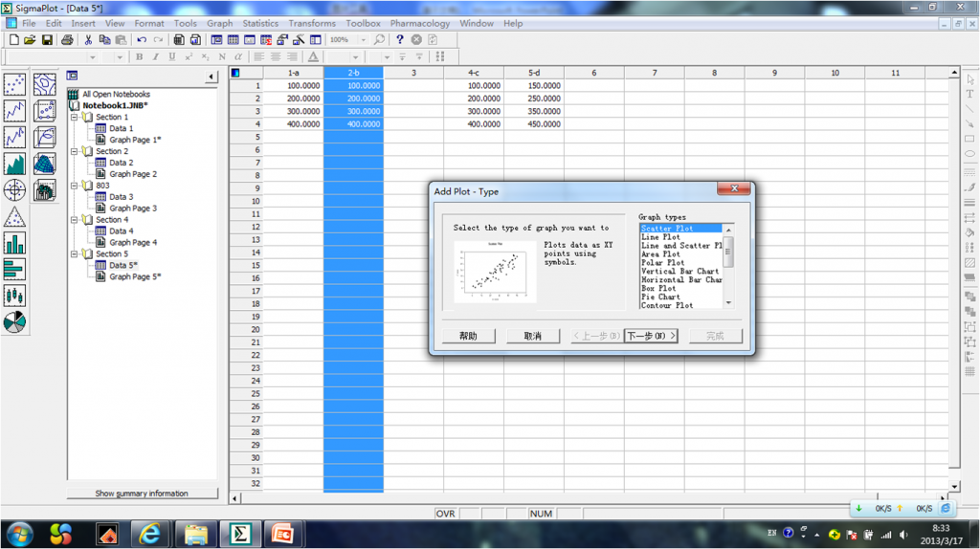Screen dimensions: 980x549
Task: Toggle left text alignment
Action: click(259, 56)
